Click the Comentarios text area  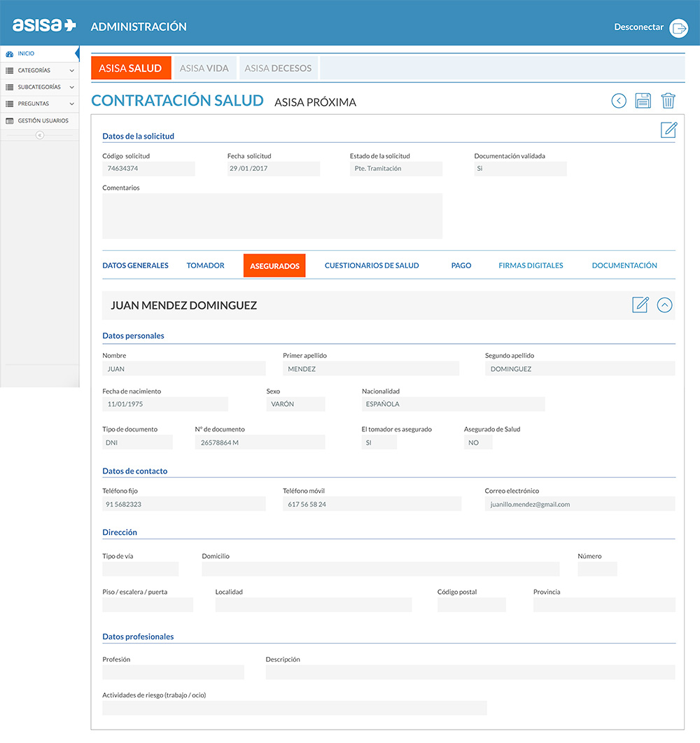click(x=272, y=216)
